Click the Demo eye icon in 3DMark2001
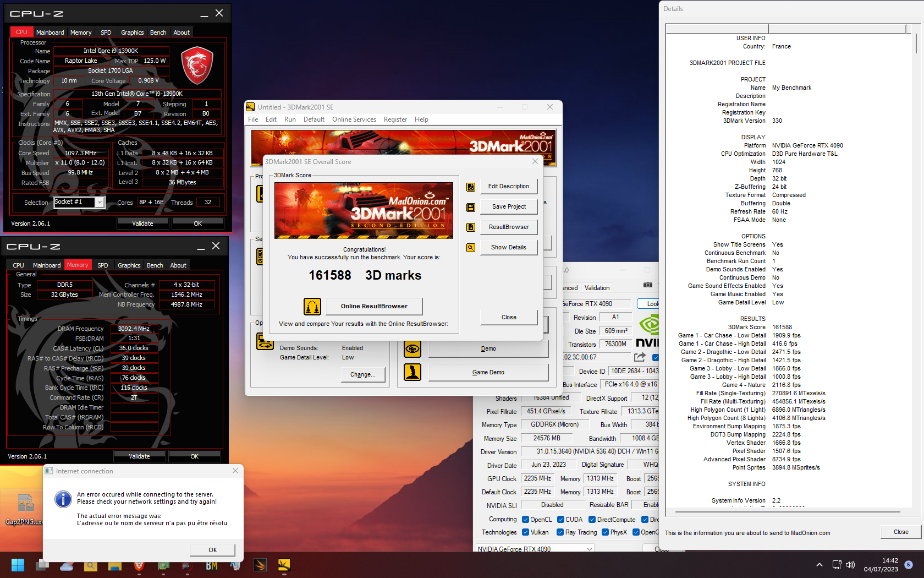Viewport: 924px width, 578px height. pos(413,348)
